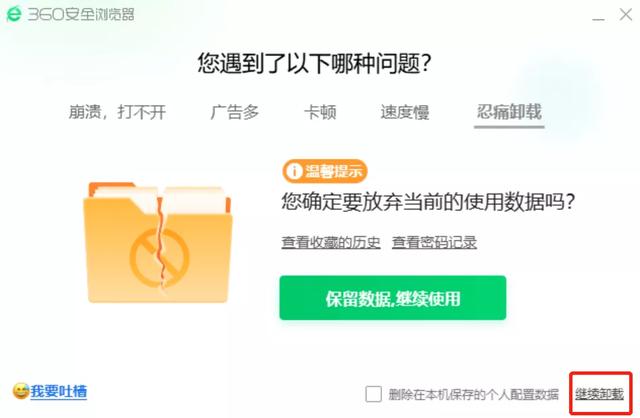Click the green 保留数据,继续使用 button
640x418 pixels.
pos(393,298)
